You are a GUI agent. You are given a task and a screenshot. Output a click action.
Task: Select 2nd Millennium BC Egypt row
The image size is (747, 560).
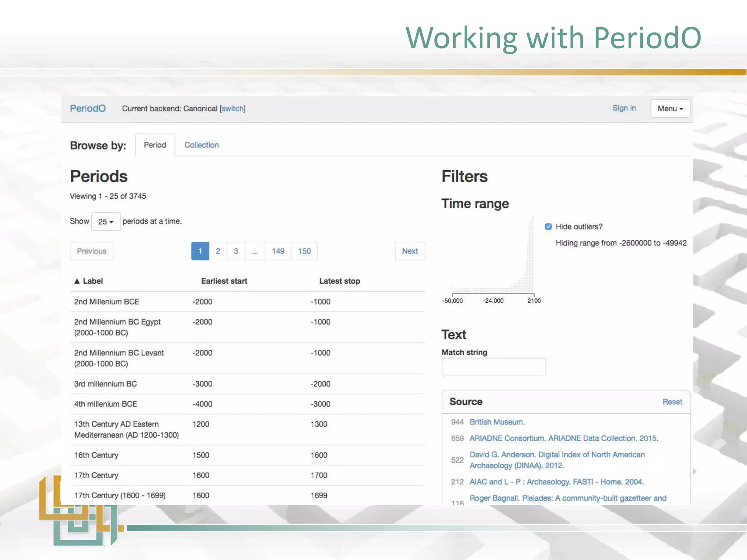point(247,327)
